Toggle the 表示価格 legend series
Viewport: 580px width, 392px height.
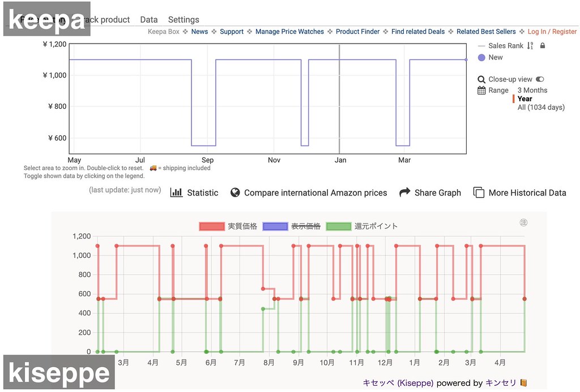tap(292, 226)
